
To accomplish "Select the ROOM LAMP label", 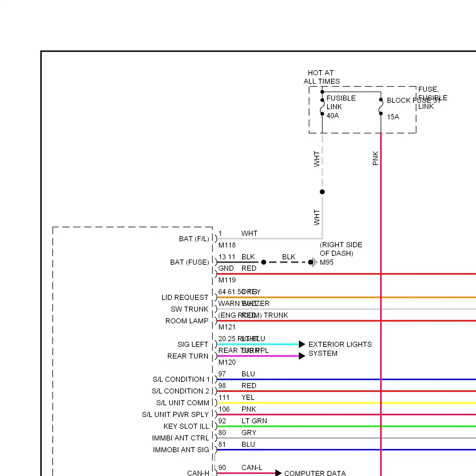I will (187, 321).
